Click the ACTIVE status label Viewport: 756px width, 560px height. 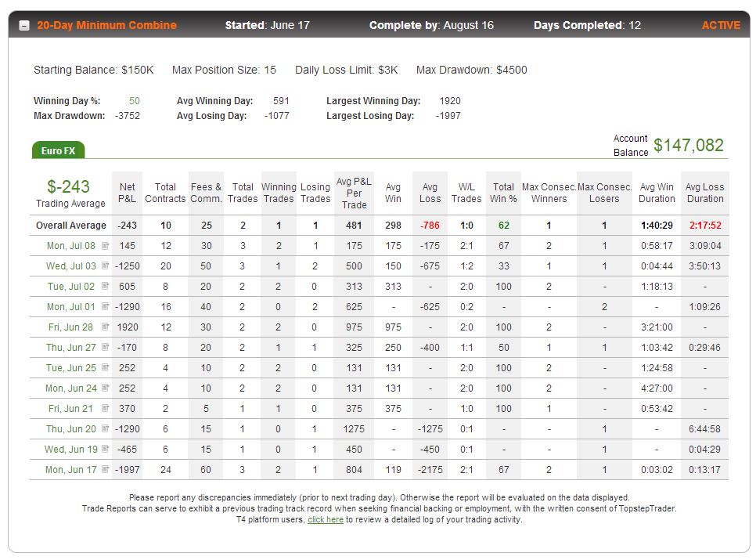[x=721, y=25]
